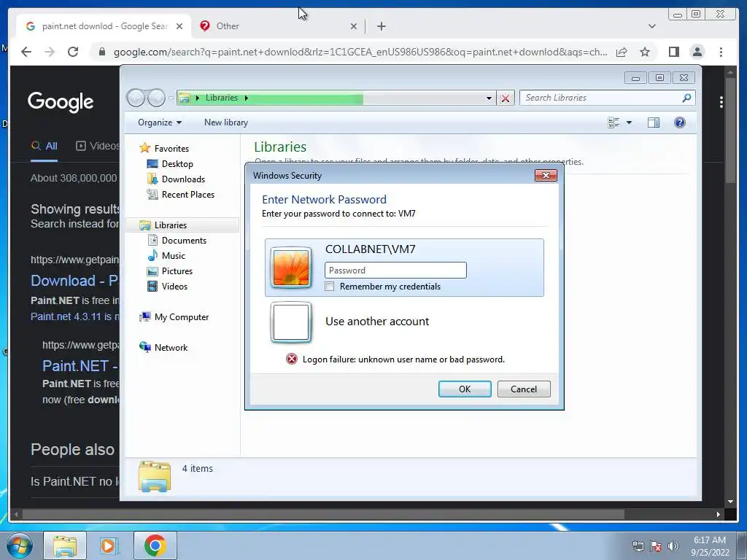Stop loading with the red X button
The image size is (747, 560).
[506, 98]
